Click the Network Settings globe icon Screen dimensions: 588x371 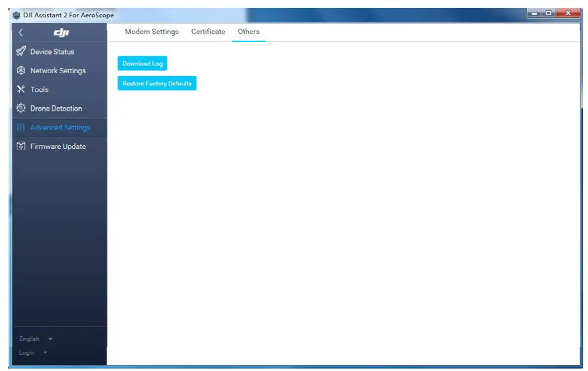21,70
